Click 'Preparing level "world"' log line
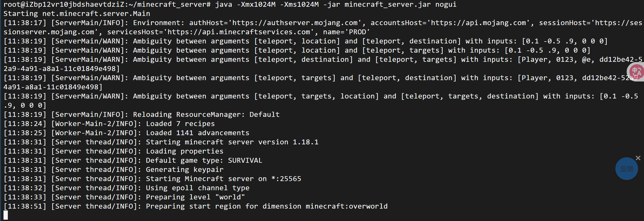Viewport: 644px width, 221px height. tap(195, 197)
